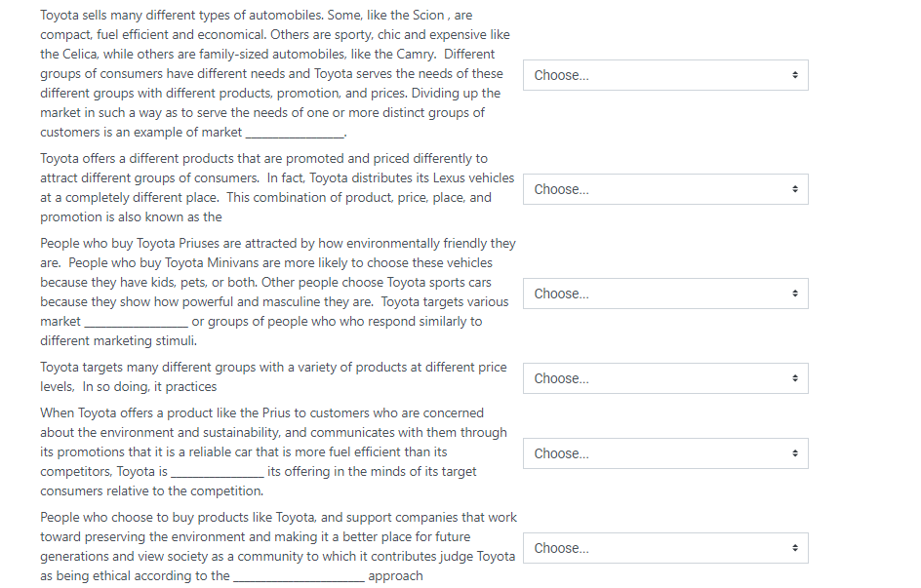Click the arrow icon on the marketing mix dropdown
This screenshot has height=588, width=921.
click(797, 188)
